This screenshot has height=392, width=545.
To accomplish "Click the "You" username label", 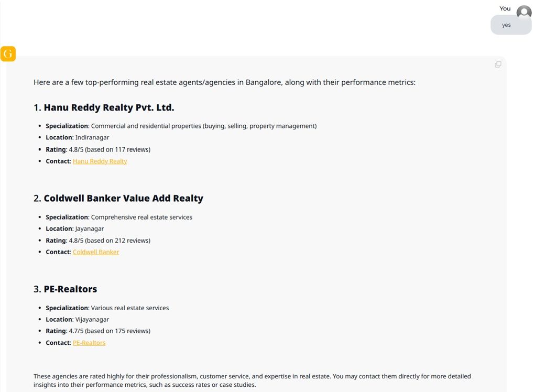I will click(505, 8).
